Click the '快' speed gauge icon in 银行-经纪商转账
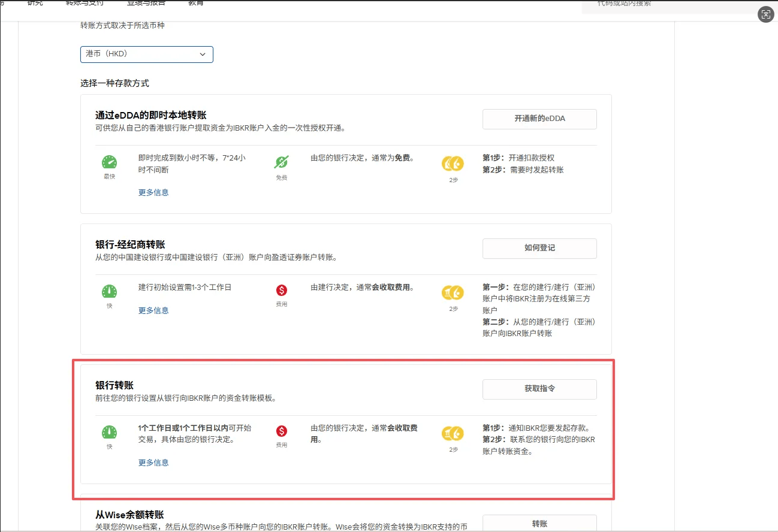The height and width of the screenshot is (532, 778). (x=109, y=291)
